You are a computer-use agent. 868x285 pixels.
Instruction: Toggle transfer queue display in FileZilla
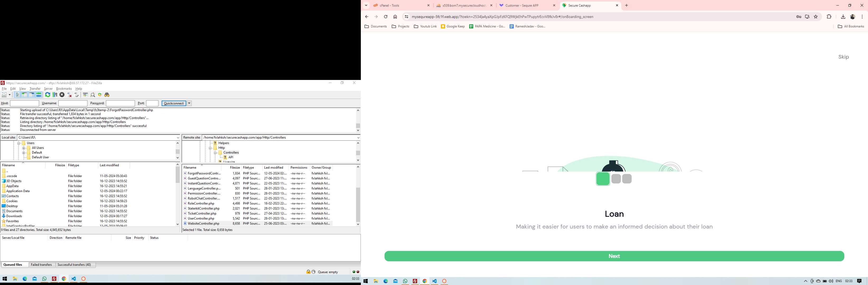tap(39, 95)
